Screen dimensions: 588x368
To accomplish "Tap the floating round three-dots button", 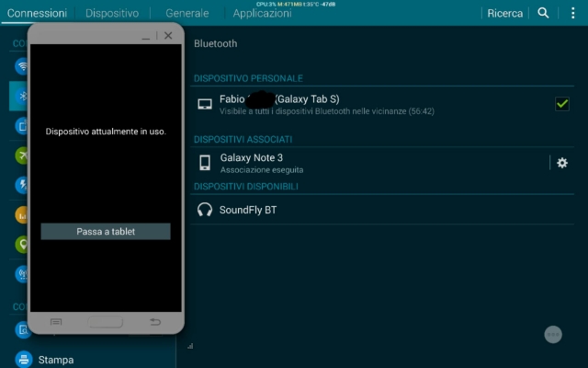I will (x=553, y=335).
